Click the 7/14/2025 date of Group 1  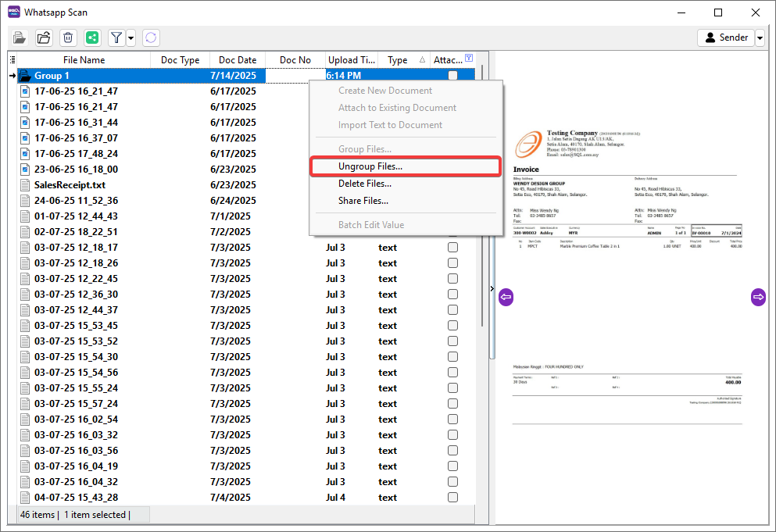click(233, 76)
